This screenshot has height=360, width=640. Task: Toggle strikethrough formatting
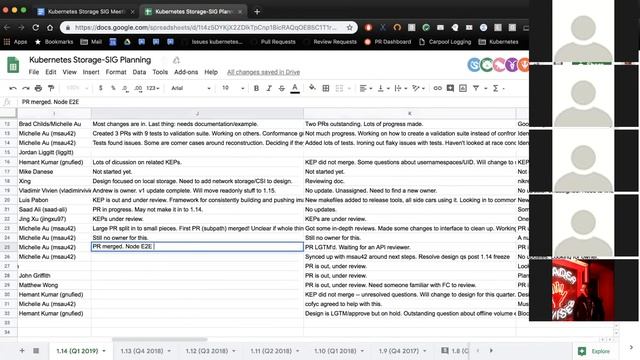click(282, 88)
